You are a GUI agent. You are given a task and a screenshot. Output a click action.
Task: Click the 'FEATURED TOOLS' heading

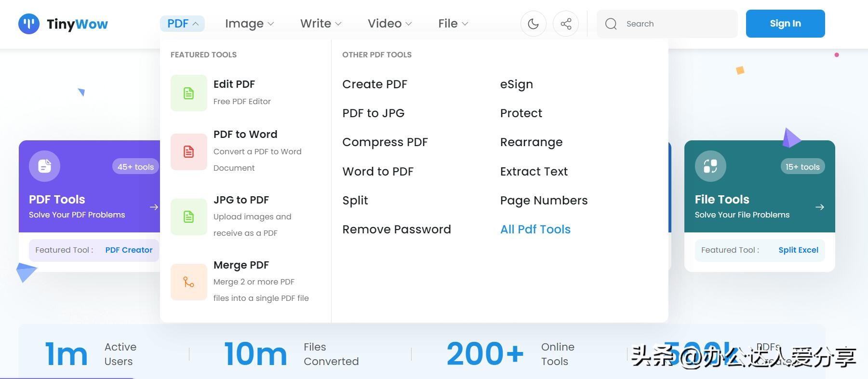click(203, 55)
